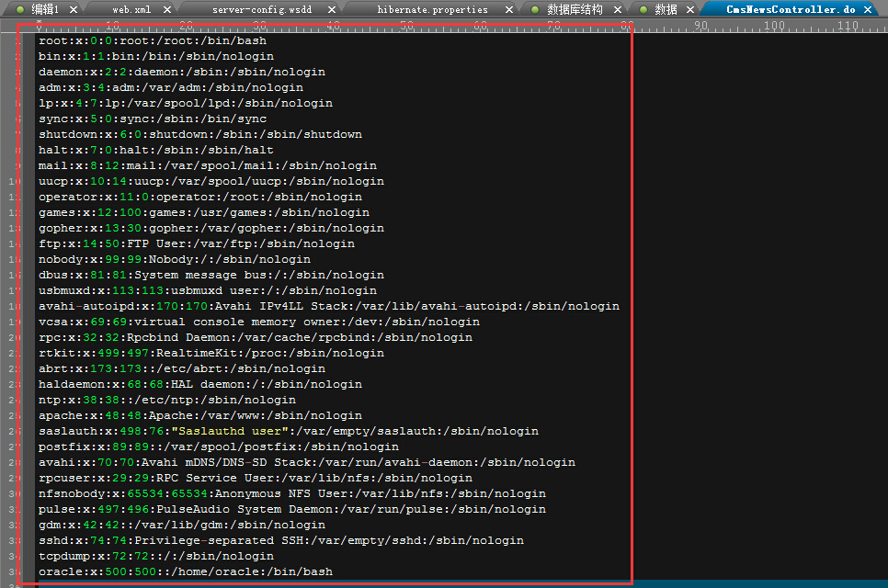Viewport: 888px width, 588px height.
Task: Click the line starting with 'tcpdump:x:72:72'
Action: [x=155, y=557]
